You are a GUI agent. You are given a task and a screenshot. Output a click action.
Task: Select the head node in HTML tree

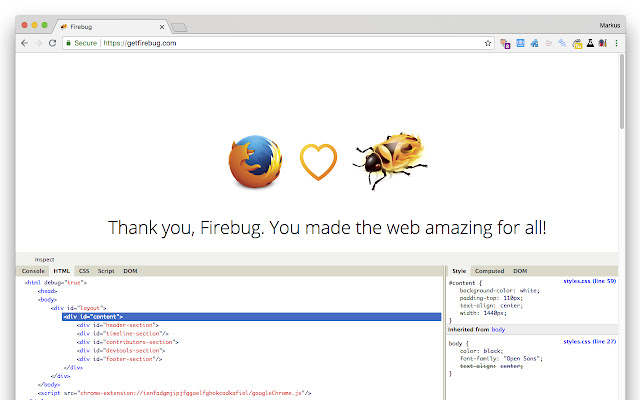coord(47,291)
